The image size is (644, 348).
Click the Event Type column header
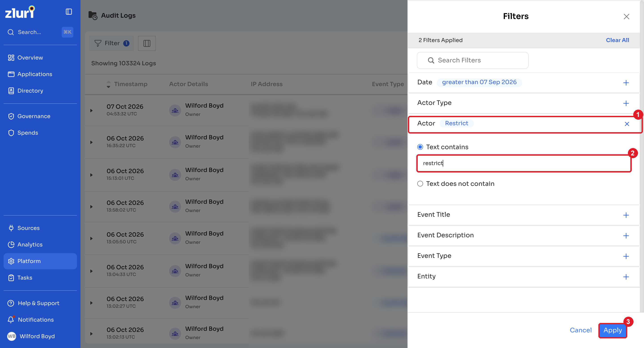coord(388,84)
